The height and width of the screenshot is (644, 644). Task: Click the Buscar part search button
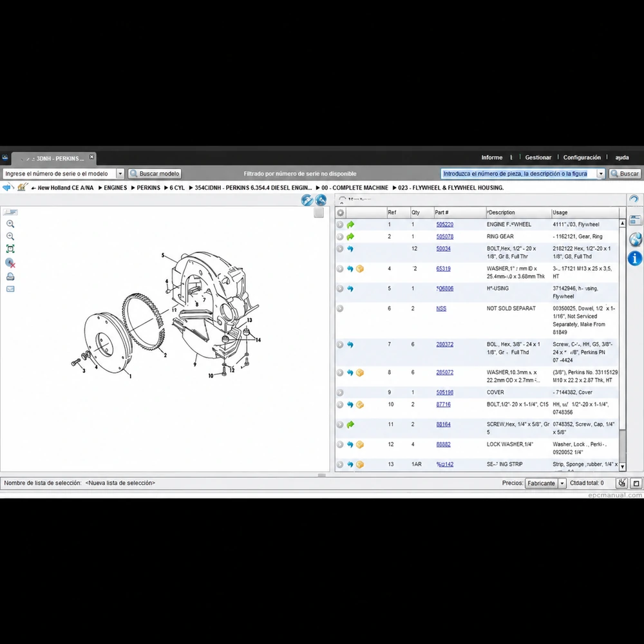pyautogui.click(x=625, y=174)
